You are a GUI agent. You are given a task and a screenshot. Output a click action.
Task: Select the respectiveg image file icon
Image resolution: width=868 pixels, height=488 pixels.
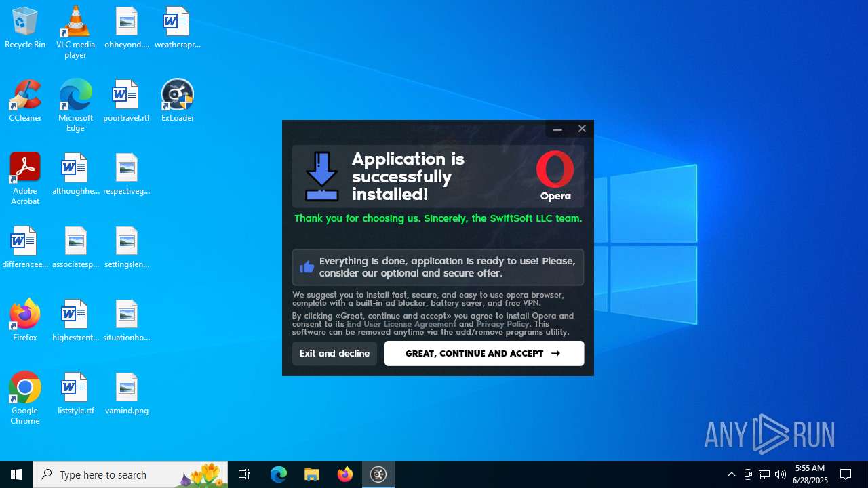127,174
